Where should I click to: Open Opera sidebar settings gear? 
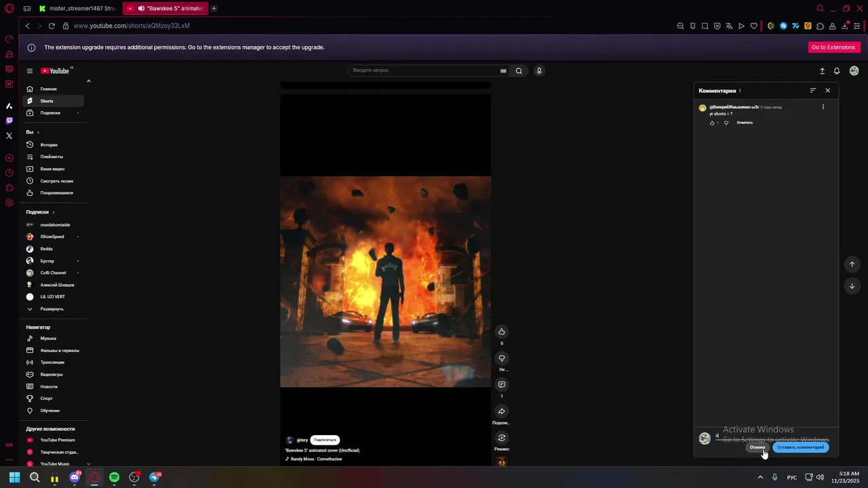9,203
